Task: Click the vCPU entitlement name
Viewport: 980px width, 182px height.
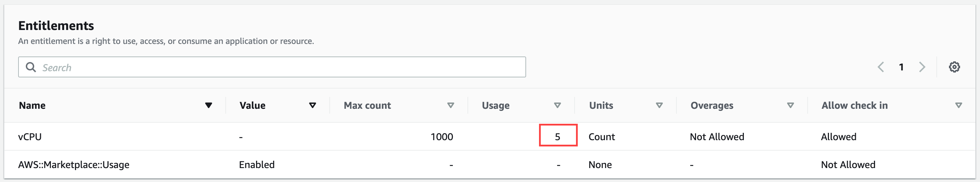Action: pyautogui.click(x=30, y=137)
